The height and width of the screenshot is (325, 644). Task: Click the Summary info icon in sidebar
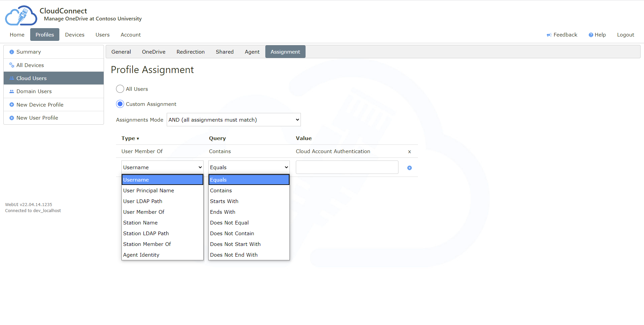(12, 52)
